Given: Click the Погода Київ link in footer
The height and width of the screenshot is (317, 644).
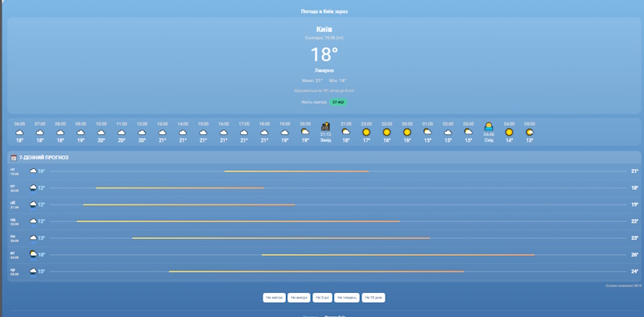Looking at the screenshot, I should [335, 315].
